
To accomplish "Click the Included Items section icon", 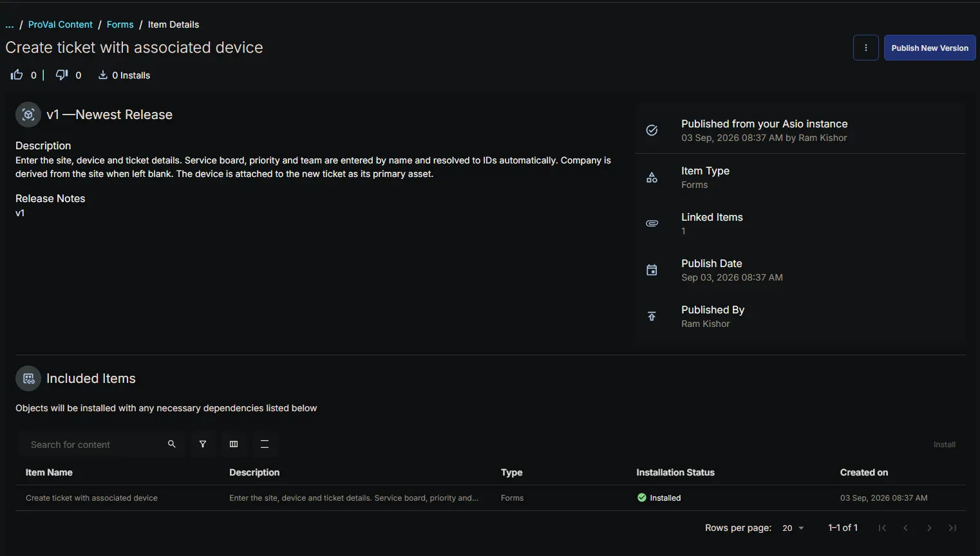I will pyautogui.click(x=28, y=378).
